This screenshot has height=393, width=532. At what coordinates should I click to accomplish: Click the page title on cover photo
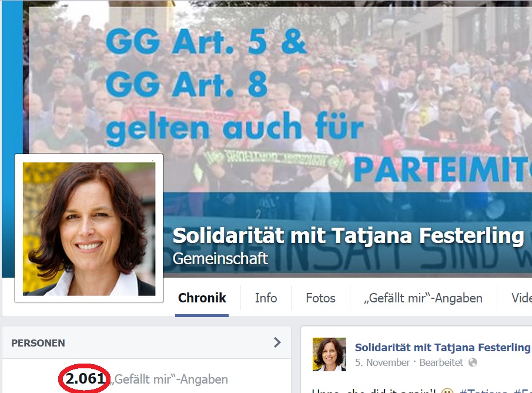(x=348, y=235)
